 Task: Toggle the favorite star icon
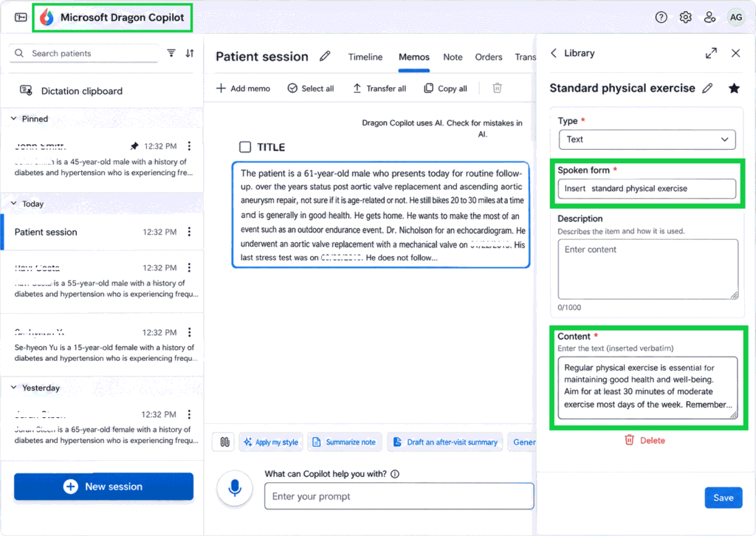point(734,88)
